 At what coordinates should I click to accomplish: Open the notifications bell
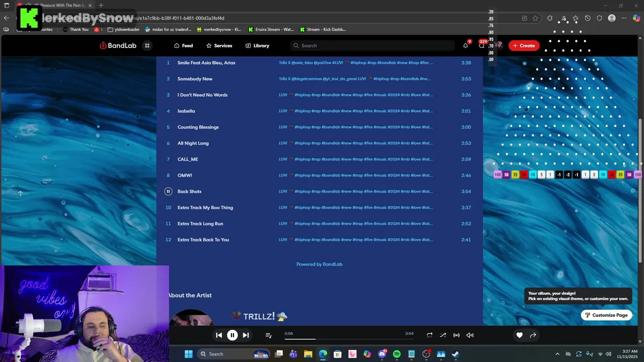(x=465, y=46)
